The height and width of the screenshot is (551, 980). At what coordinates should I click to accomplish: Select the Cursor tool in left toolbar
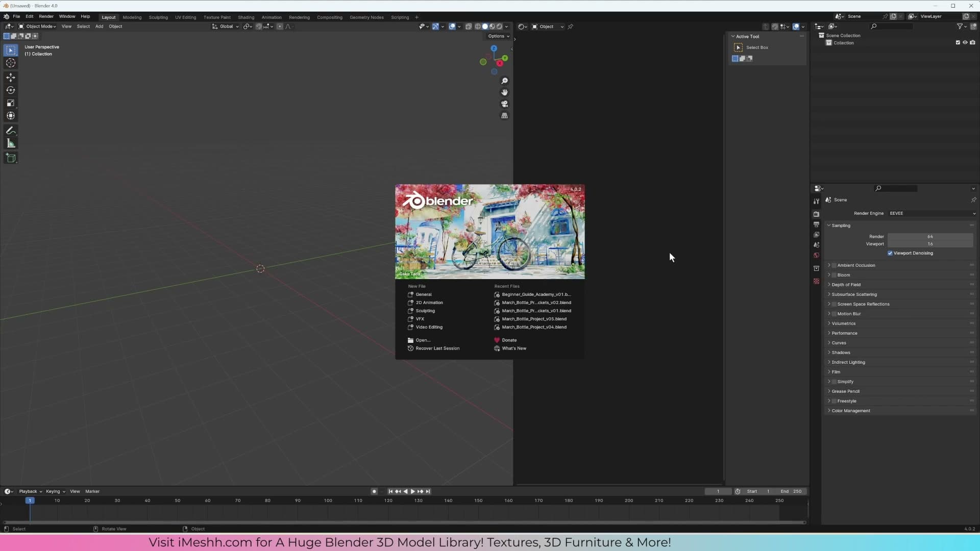(x=11, y=63)
